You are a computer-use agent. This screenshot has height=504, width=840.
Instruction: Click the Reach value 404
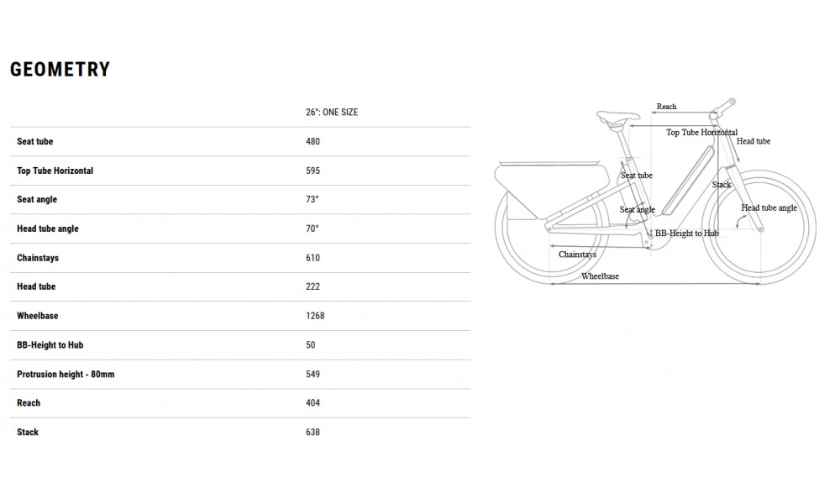(313, 403)
